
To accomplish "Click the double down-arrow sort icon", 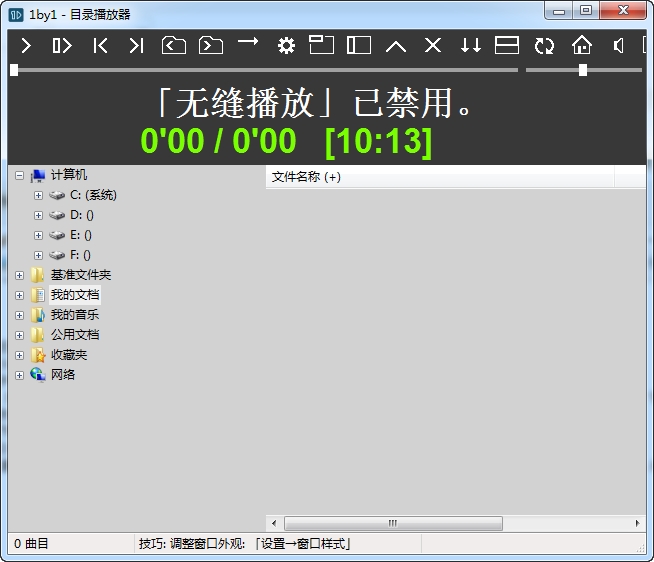I will tap(470, 45).
